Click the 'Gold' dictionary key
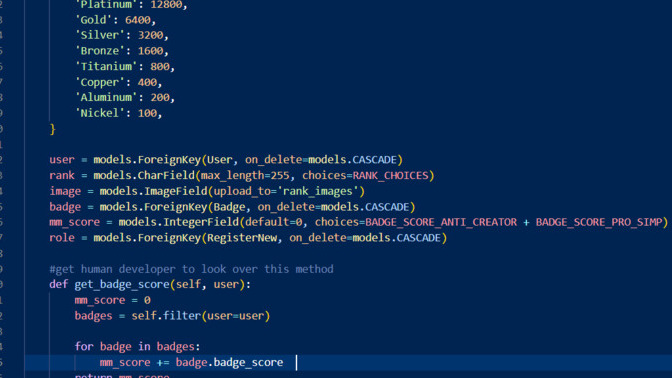This screenshot has height=378, width=672. tap(94, 20)
